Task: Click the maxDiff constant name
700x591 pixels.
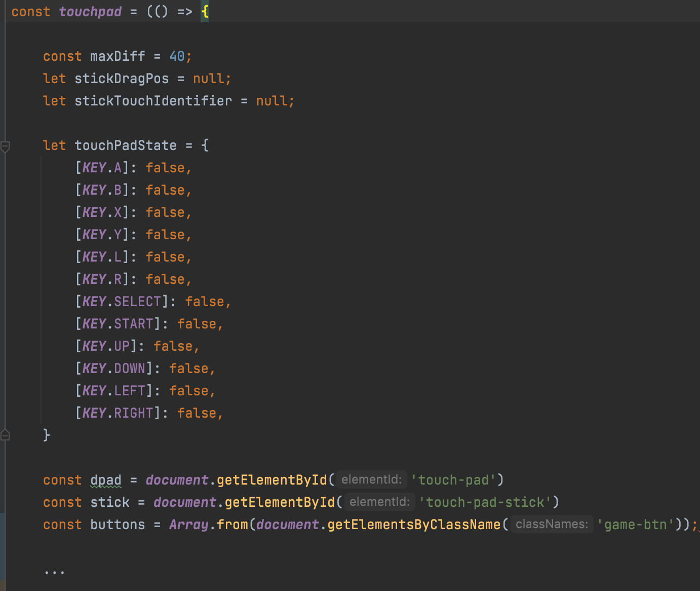Action: [x=118, y=56]
